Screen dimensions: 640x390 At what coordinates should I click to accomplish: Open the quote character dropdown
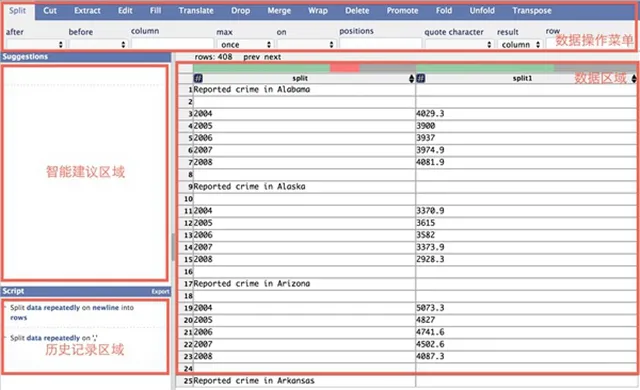pos(459,44)
